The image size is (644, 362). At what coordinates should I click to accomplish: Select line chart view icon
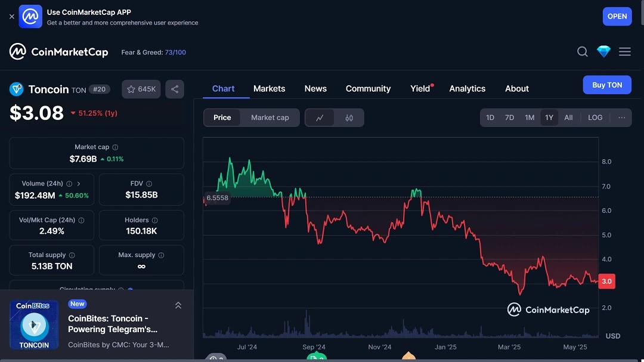pyautogui.click(x=320, y=118)
